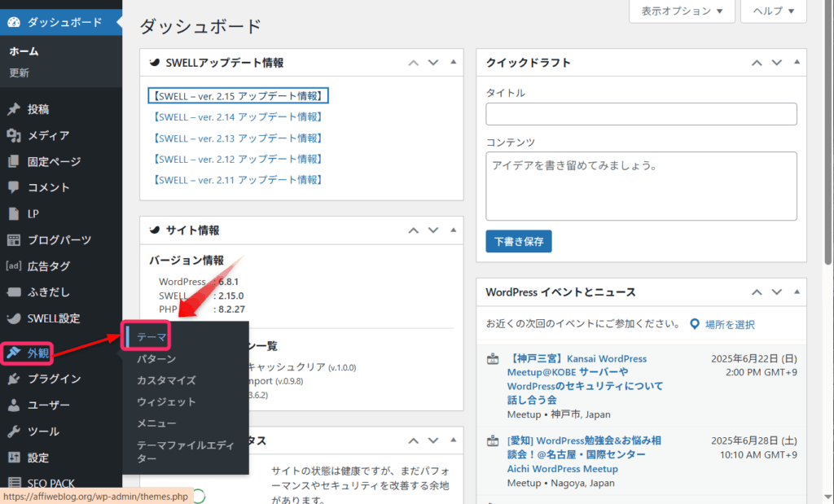Open テーマ in the 外観 flyout
834x504 pixels.
tap(151, 337)
